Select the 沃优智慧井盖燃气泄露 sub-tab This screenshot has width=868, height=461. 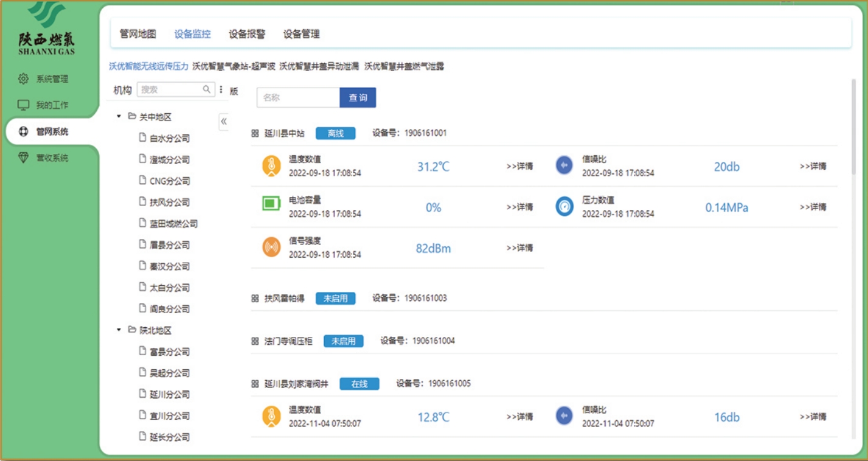click(x=404, y=66)
